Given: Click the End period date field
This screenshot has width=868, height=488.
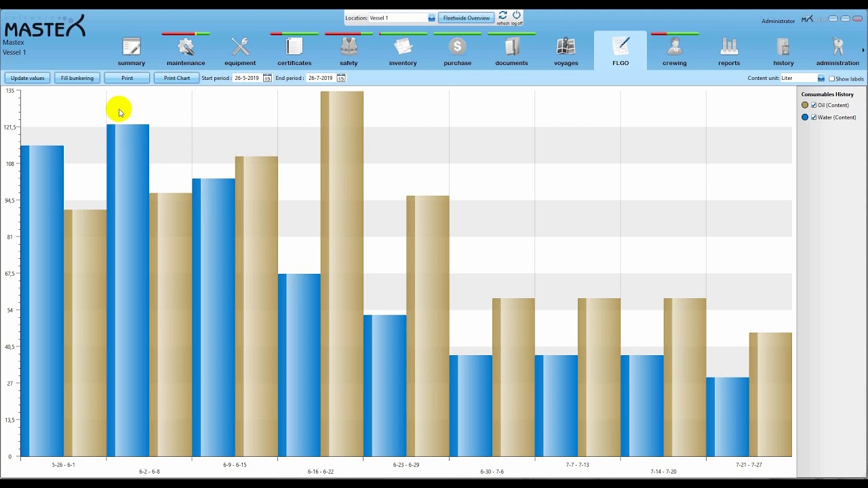Looking at the screenshot, I should coord(321,78).
